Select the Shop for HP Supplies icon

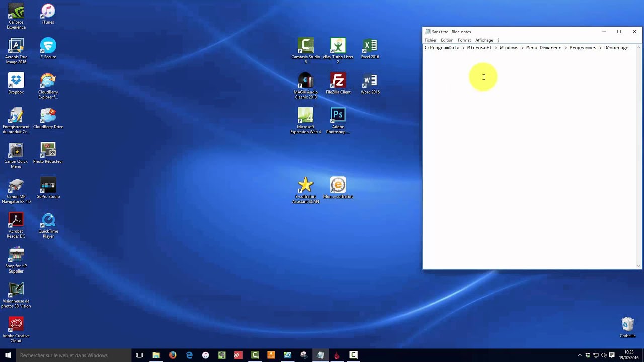pos(16,260)
